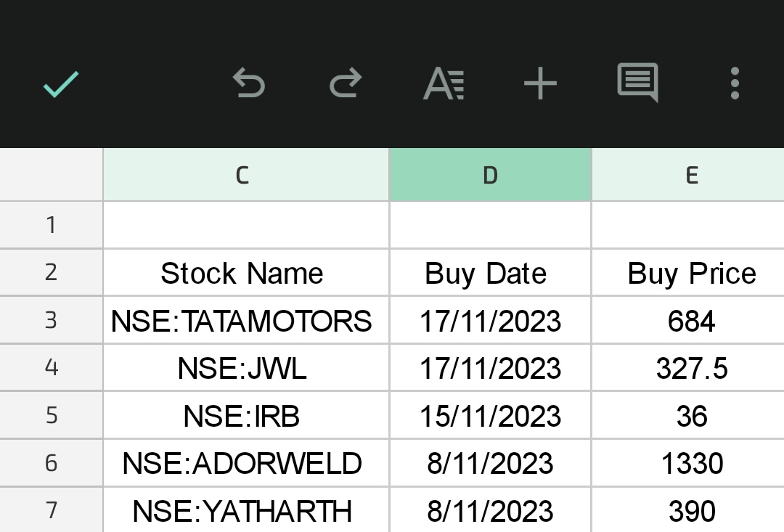Image resolution: width=784 pixels, height=532 pixels.
Task: Select empty cell D1
Action: click(490, 225)
